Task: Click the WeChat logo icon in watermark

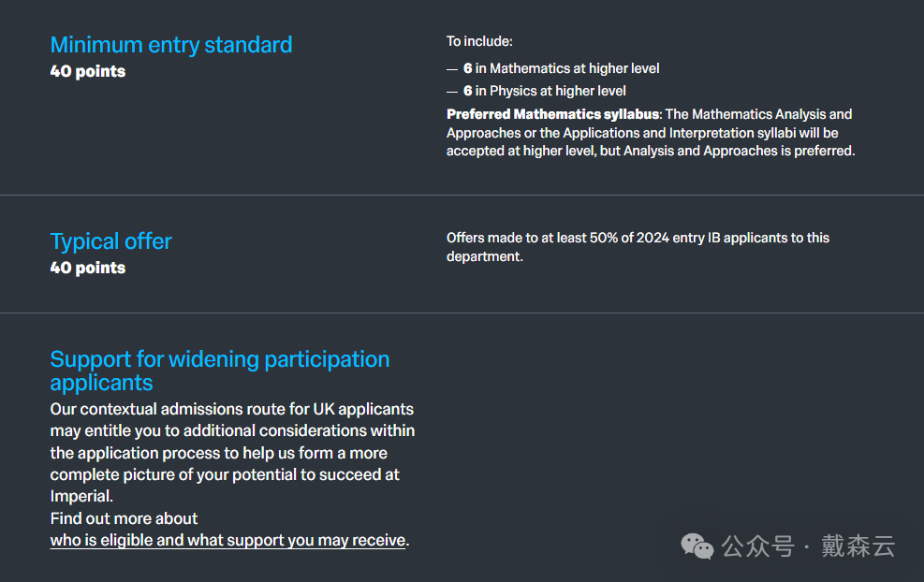Action: [x=697, y=546]
